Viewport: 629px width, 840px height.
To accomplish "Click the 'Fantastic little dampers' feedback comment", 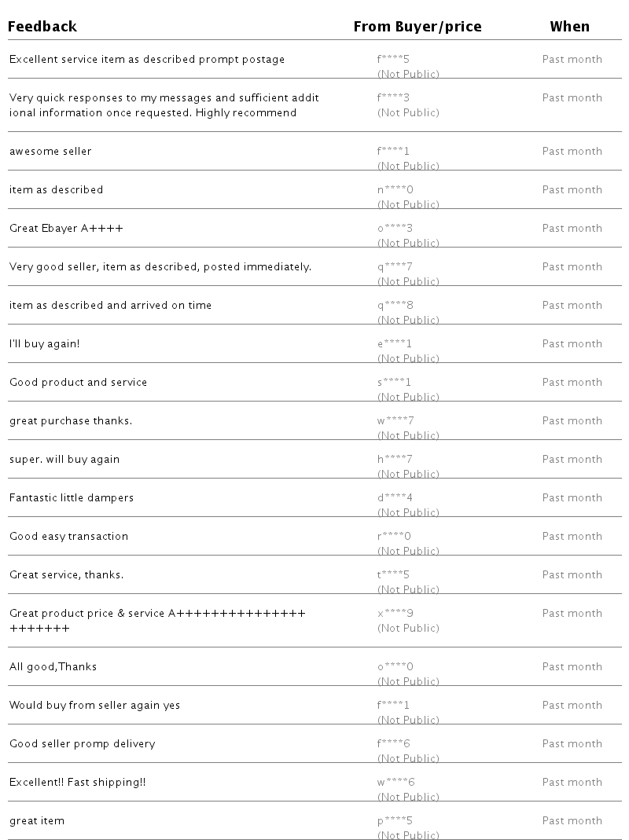I will click(x=72, y=497).
